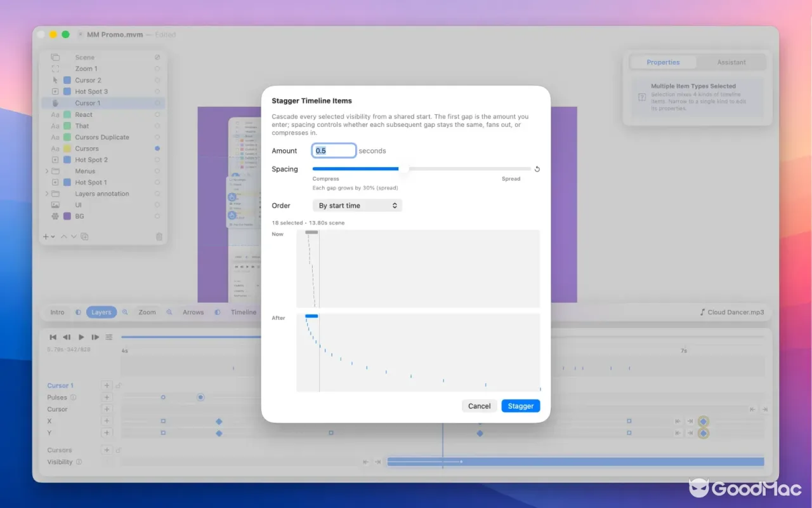Toggle the visibility dot for the BG layer
The height and width of the screenshot is (508, 812).
coord(157,217)
